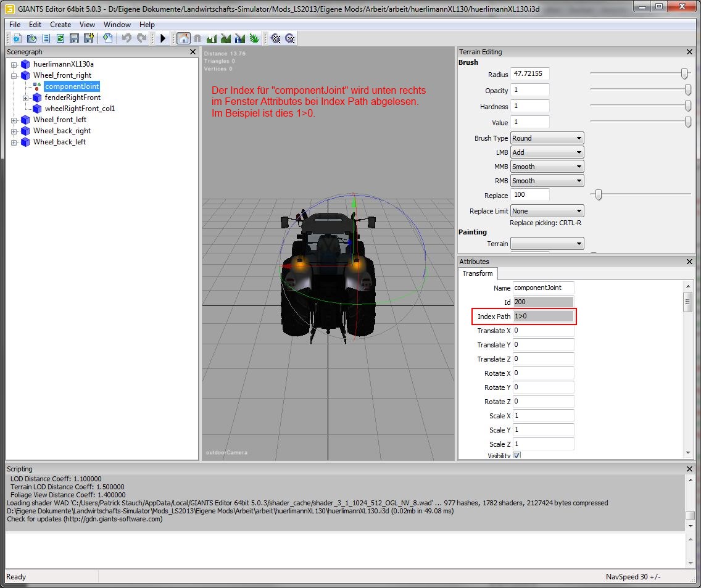The height and width of the screenshot is (588, 701).
Task: Expand the huerlimannXL130a tree node
Action: [14, 64]
